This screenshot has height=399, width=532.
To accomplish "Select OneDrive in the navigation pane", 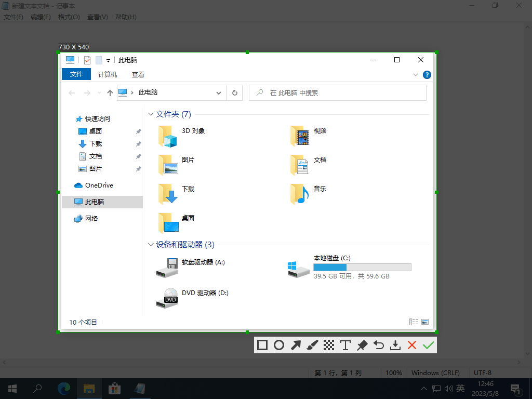I will (99, 185).
